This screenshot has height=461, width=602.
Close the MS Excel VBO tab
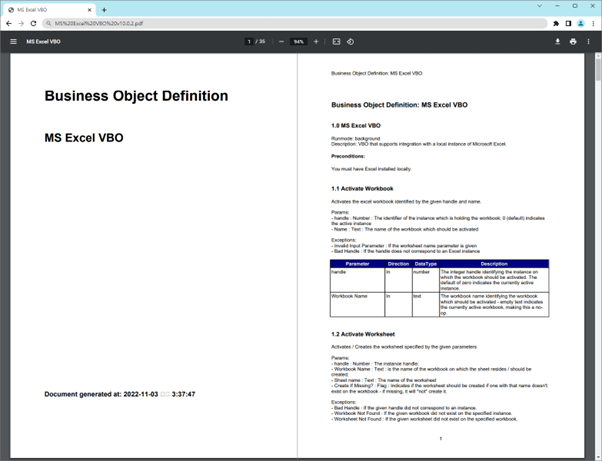(90, 10)
